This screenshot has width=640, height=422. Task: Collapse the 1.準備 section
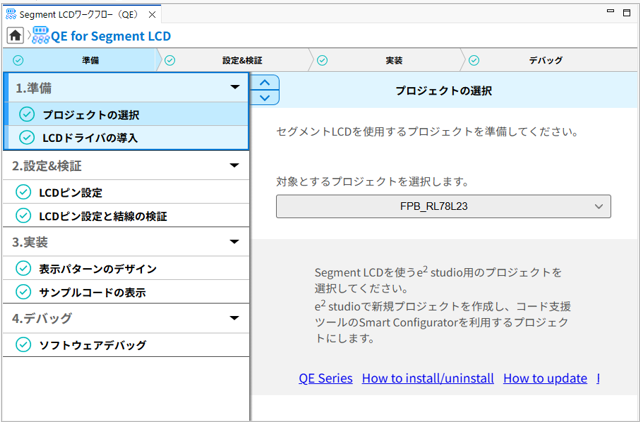pyautogui.click(x=234, y=88)
